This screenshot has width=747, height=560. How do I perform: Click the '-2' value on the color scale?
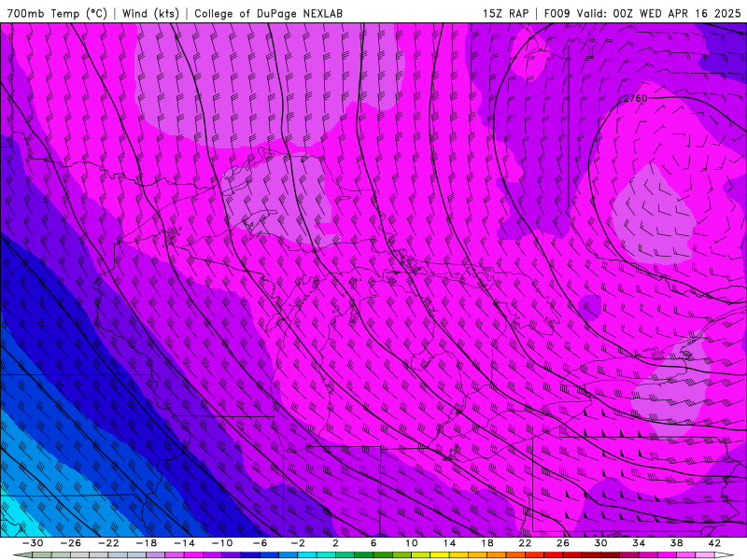point(298,543)
